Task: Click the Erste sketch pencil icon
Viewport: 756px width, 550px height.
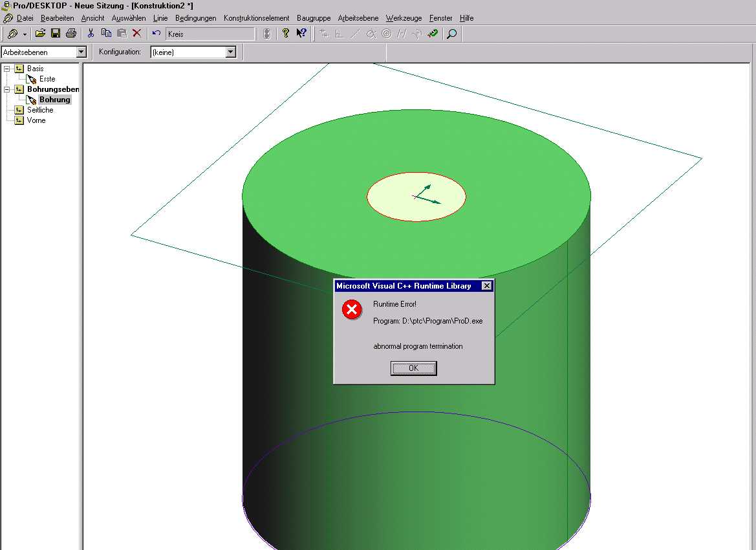Action: pyautogui.click(x=31, y=79)
